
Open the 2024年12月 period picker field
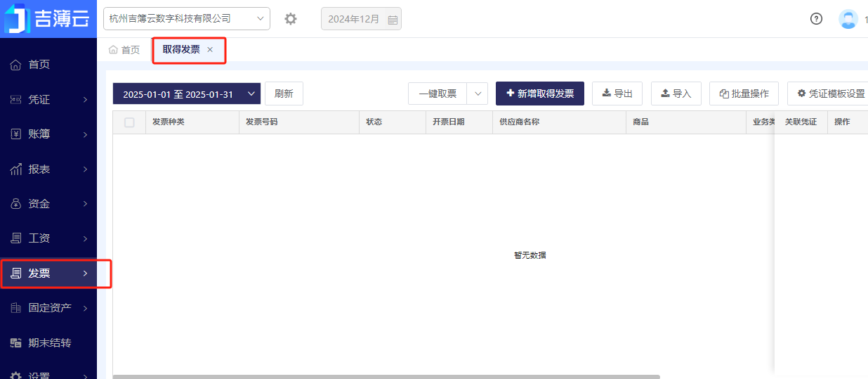pyautogui.click(x=361, y=19)
